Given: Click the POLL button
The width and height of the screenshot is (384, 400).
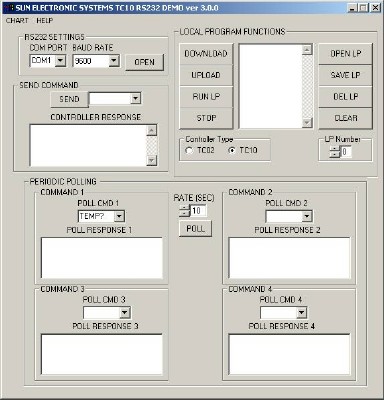Looking at the screenshot, I should tap(195, 229).
